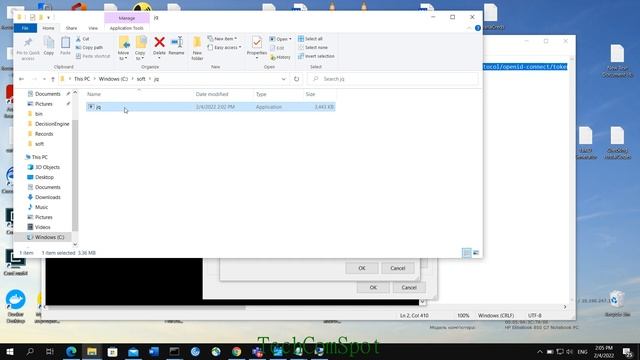Open the Recycle Bin desktop icon
Image resolution: width=640 pixels, height=360 pixels.
point(617,304)
